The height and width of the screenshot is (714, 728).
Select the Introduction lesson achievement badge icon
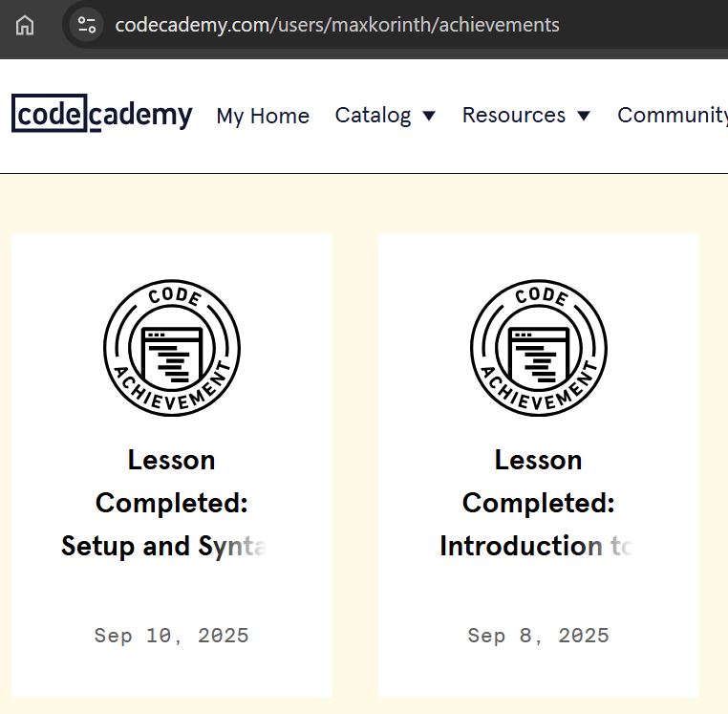click(539, 349)
